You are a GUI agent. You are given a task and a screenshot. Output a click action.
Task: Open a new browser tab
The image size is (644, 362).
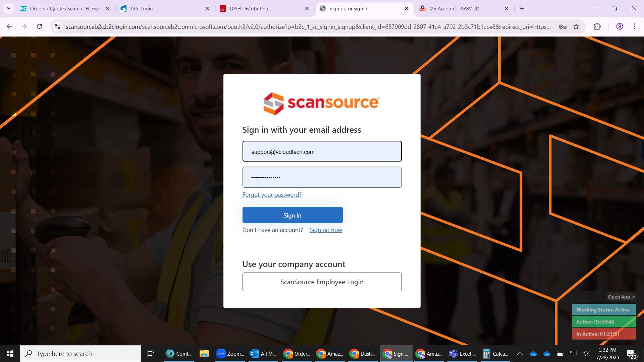point(522,8)
